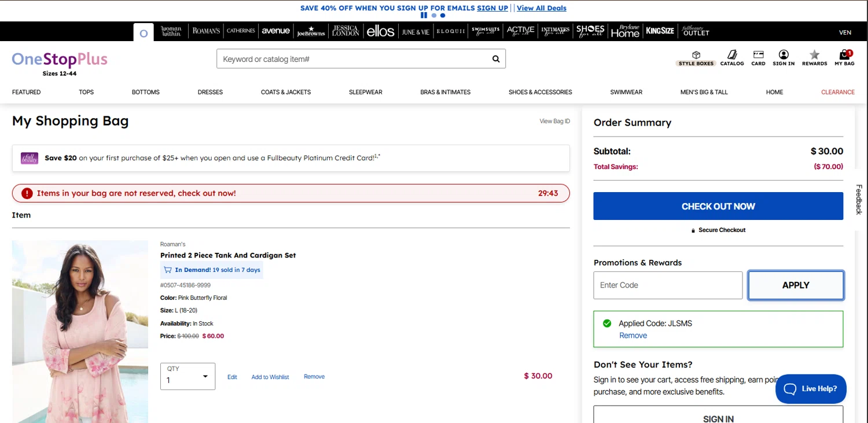
Task: Switch to the Woman Within brand tab
Action: (x=171, y=31)
